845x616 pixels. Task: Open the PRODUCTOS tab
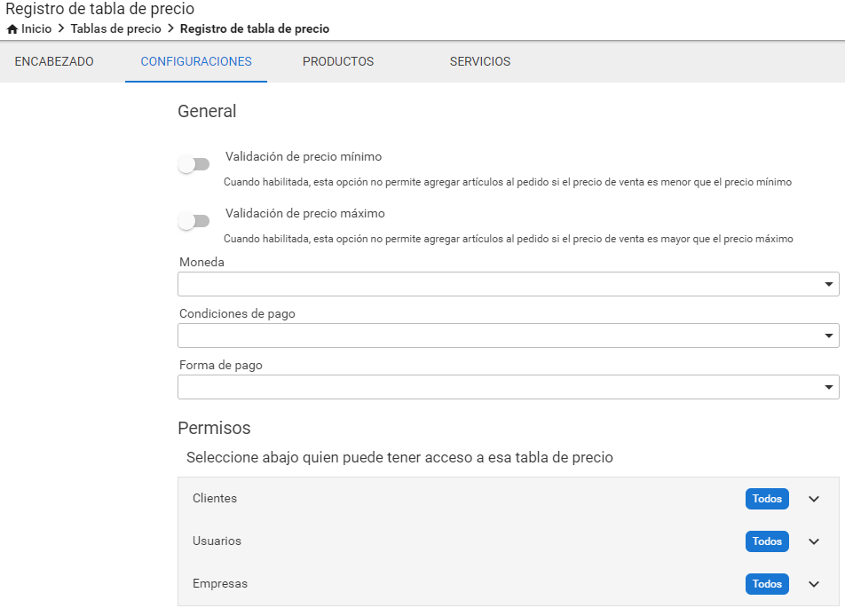[338, 61]
